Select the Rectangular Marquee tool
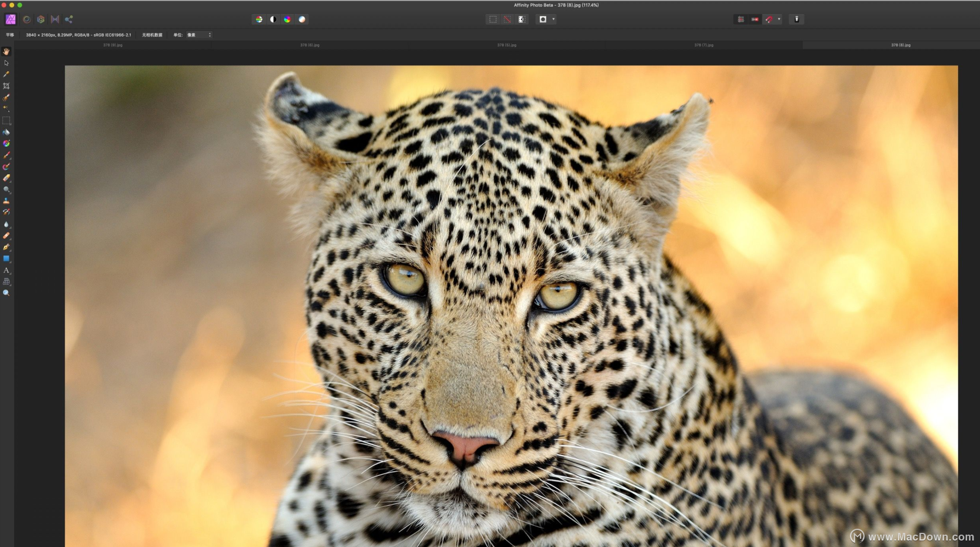Viewport: 980px width, 547px height. pos(6,121)
